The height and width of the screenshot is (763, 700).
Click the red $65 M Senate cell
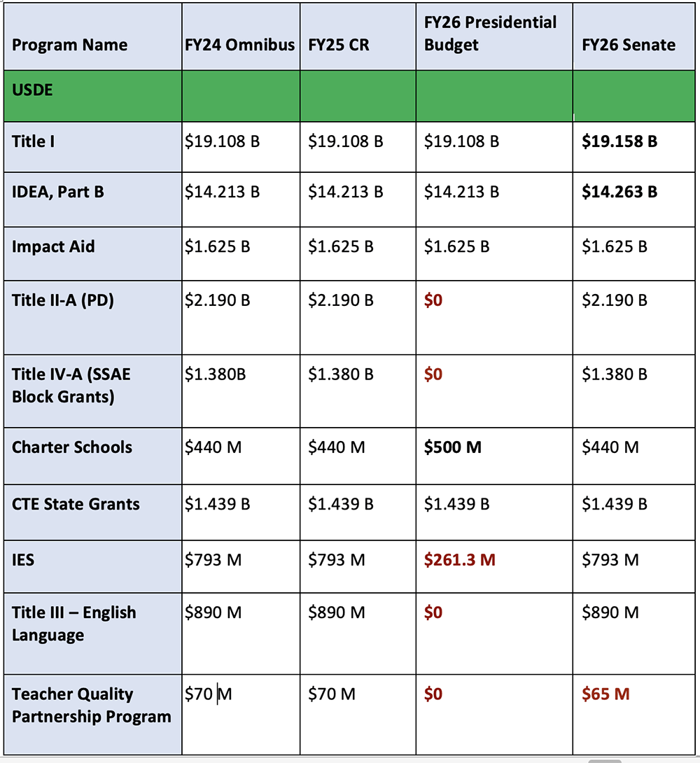click(605, 694)
